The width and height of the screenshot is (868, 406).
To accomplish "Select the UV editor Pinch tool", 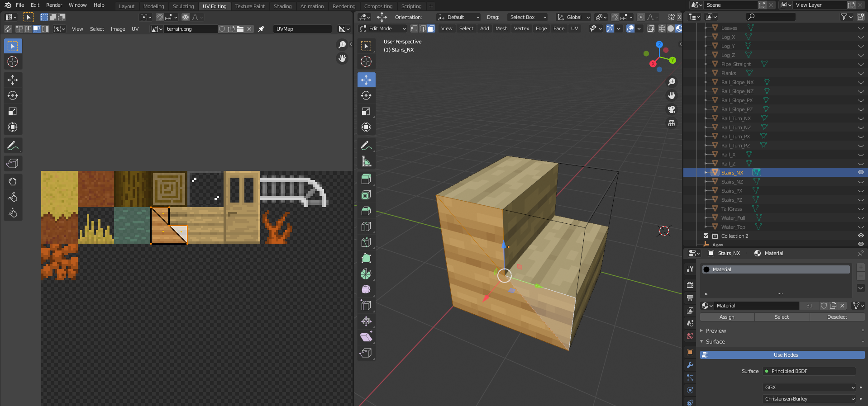I will pyautogui.click(x=13, y=213).
